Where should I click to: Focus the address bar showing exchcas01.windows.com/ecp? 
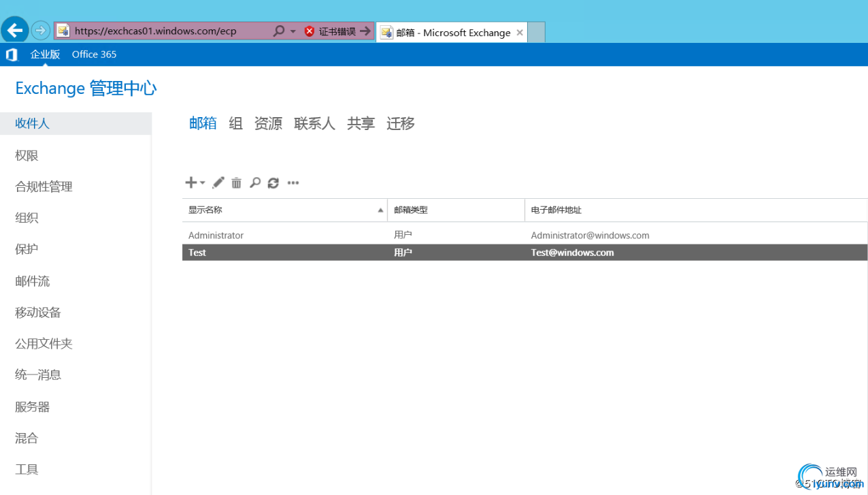163,31
